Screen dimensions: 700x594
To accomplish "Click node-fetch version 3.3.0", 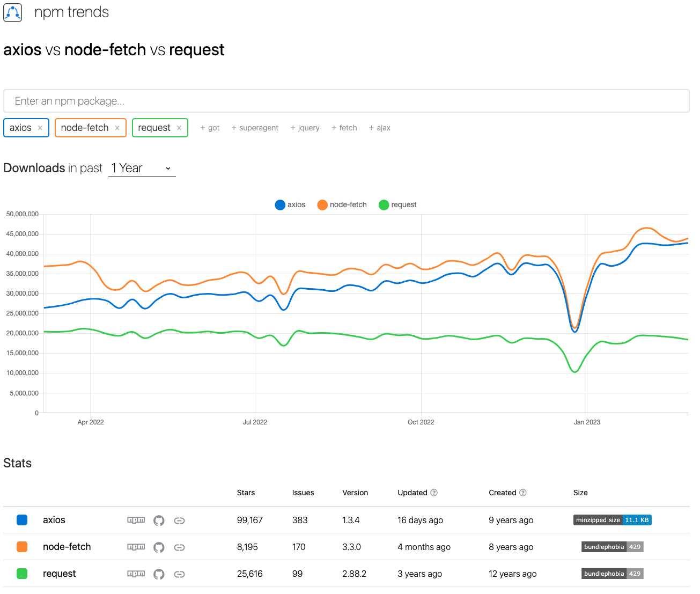I will pyautogui.click(x=352, y=547).
